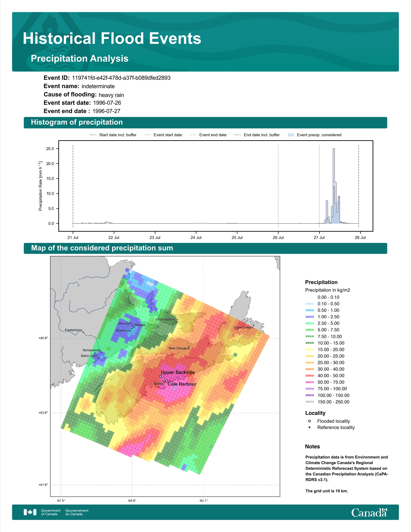This screenshot has height=532, width=411.
Task: Click the 10.00 - 15.00 legend swatch
Action: point(310,343)
